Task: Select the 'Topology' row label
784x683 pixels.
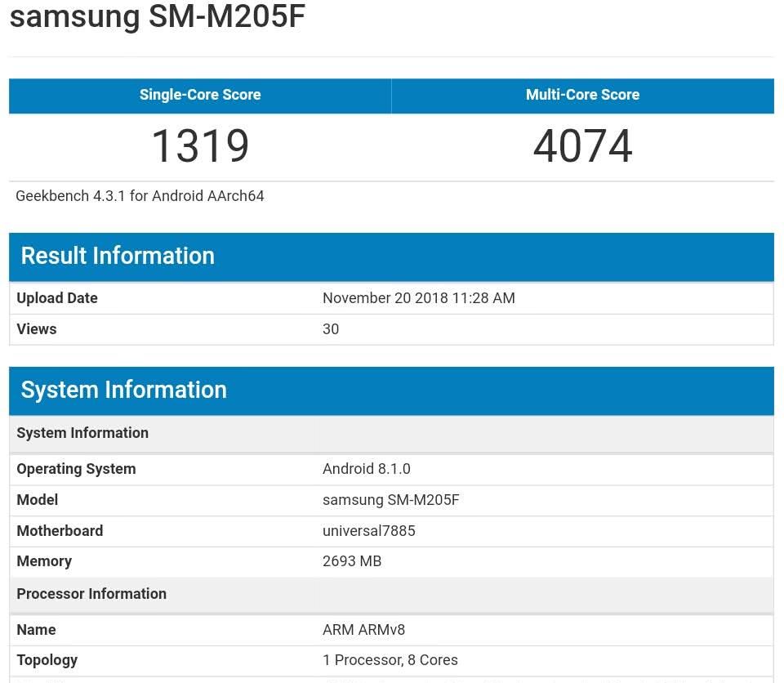Action: point(47,660)
